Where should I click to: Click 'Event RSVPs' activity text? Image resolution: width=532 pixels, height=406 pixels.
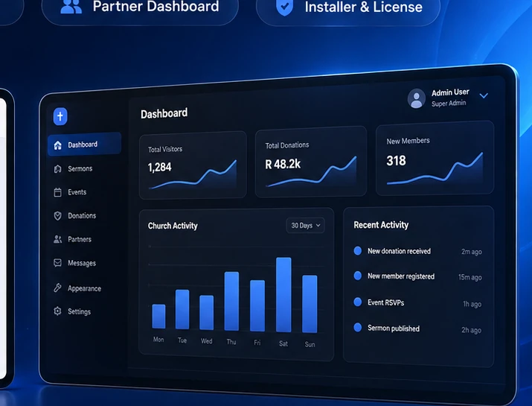point(385,302)
